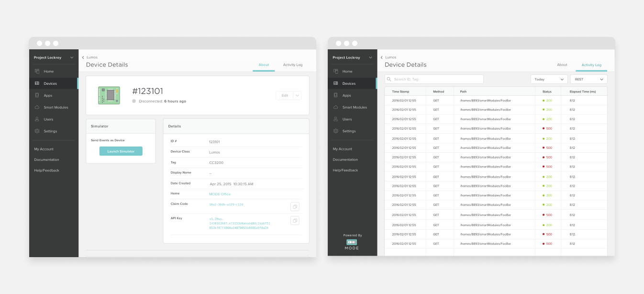Open Help/Feedback in left window sidebar
This screenshot has width=644, height=294.
46,170
